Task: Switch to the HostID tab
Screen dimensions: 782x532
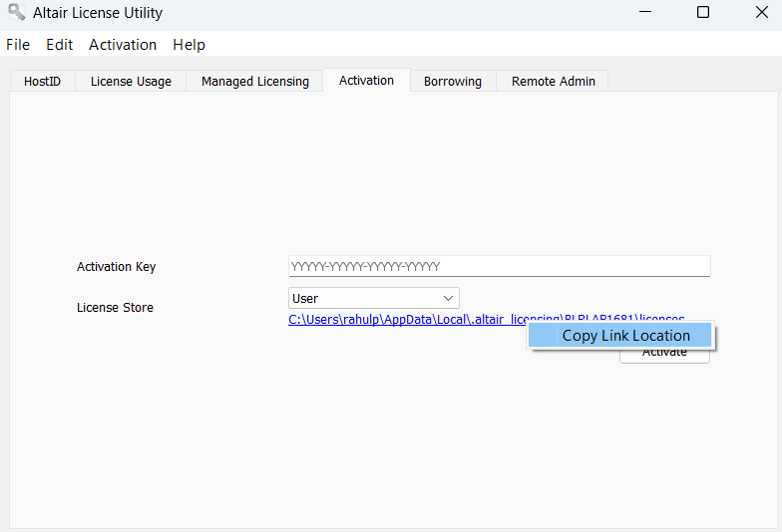Action: pyautogui.click(x=42, y=82)
